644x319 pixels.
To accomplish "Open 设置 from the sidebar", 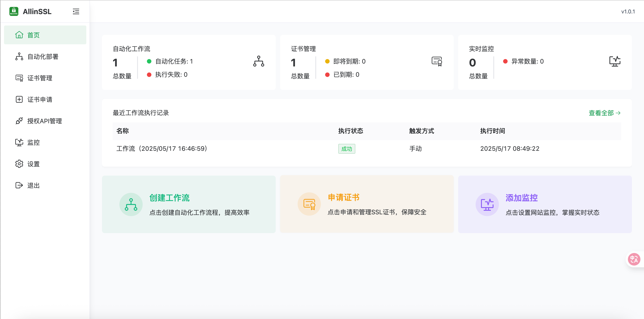I will click(x=34, y=164).
